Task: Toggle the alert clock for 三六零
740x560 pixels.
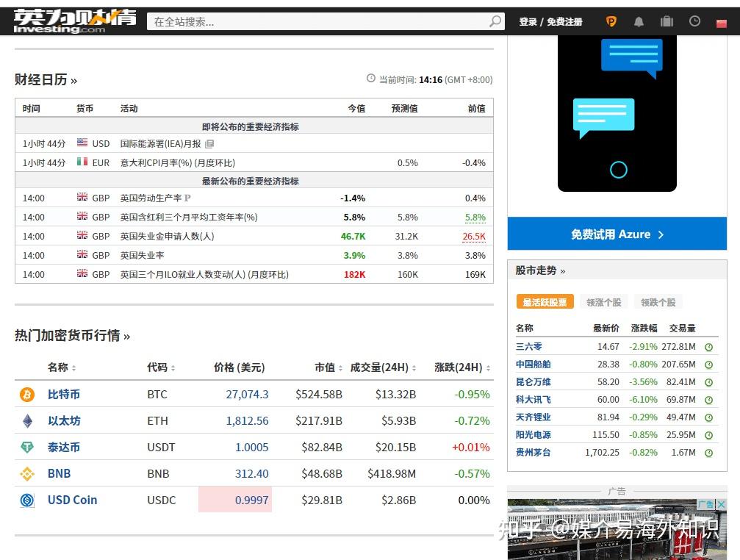Action: click(708, 346)
